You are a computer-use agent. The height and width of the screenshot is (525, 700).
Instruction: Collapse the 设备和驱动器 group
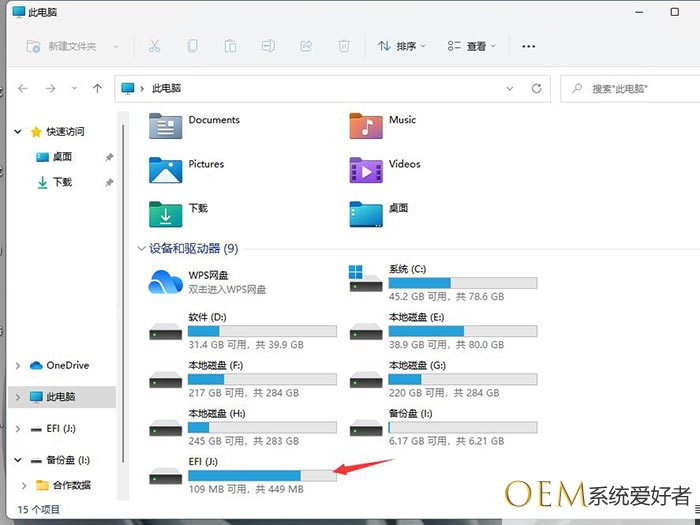coord(140,248)
